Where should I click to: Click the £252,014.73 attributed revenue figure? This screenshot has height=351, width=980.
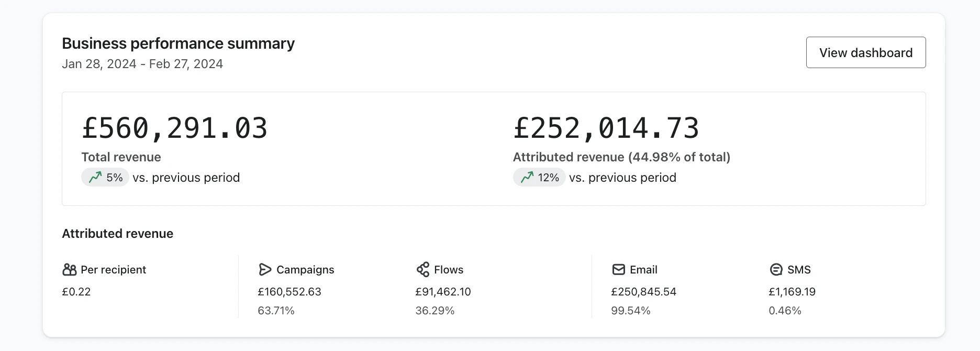(x=606, y=128)
